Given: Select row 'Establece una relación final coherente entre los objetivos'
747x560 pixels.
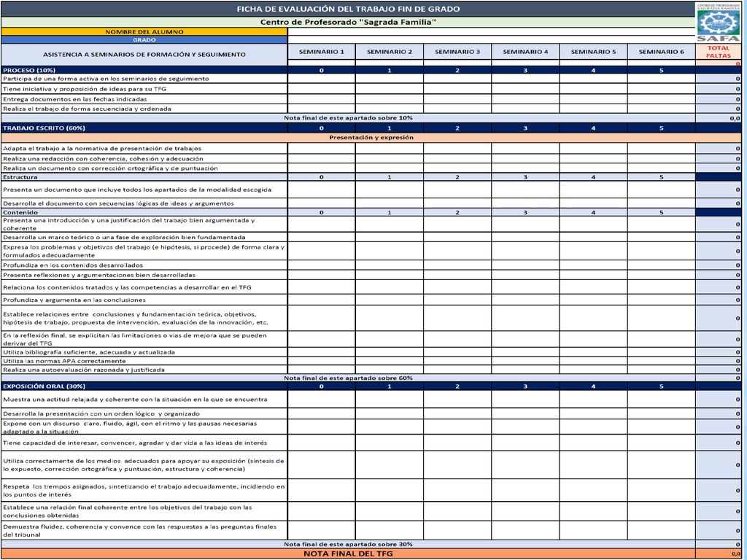Looking at the screenshot, I should pos(371,511).
